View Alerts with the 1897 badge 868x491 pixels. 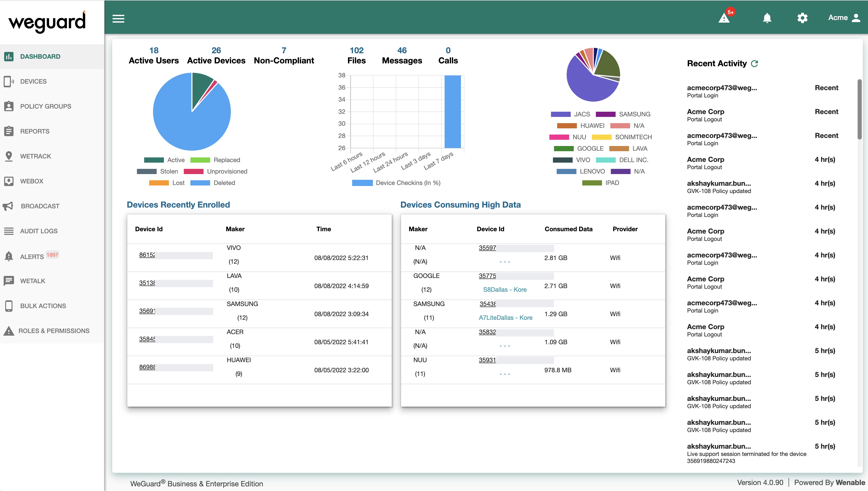coord(32,256)
